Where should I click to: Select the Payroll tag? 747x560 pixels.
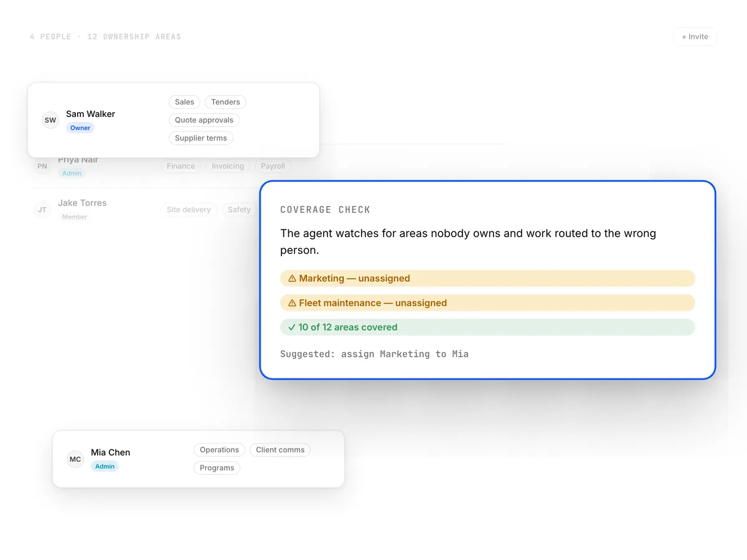click(273, 166)
